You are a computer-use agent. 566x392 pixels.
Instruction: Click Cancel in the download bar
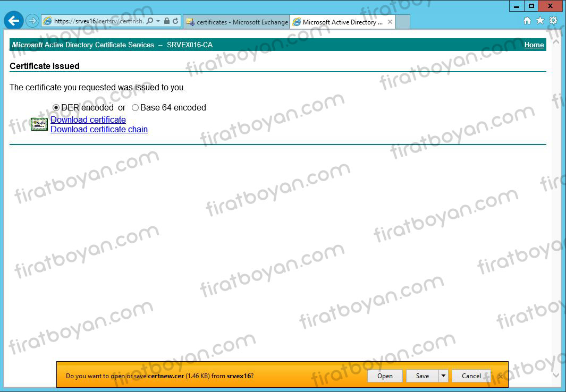point(471,376)
